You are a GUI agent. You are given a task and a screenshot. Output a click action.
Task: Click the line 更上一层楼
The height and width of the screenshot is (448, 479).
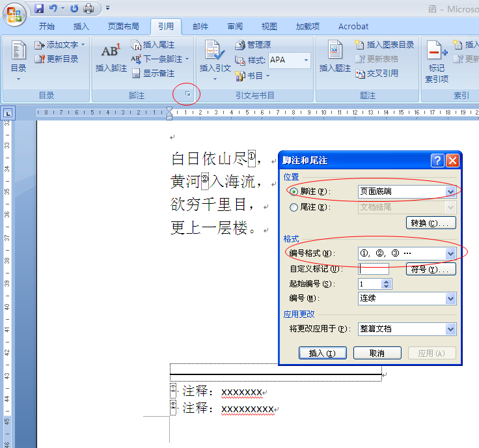point(213,228)
